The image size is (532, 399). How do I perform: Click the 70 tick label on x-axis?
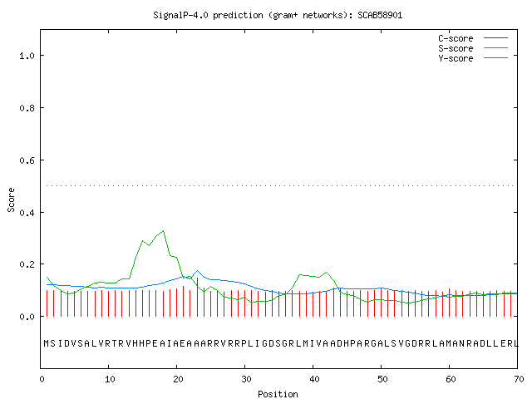pyautogui.click(x=519, y=379)
